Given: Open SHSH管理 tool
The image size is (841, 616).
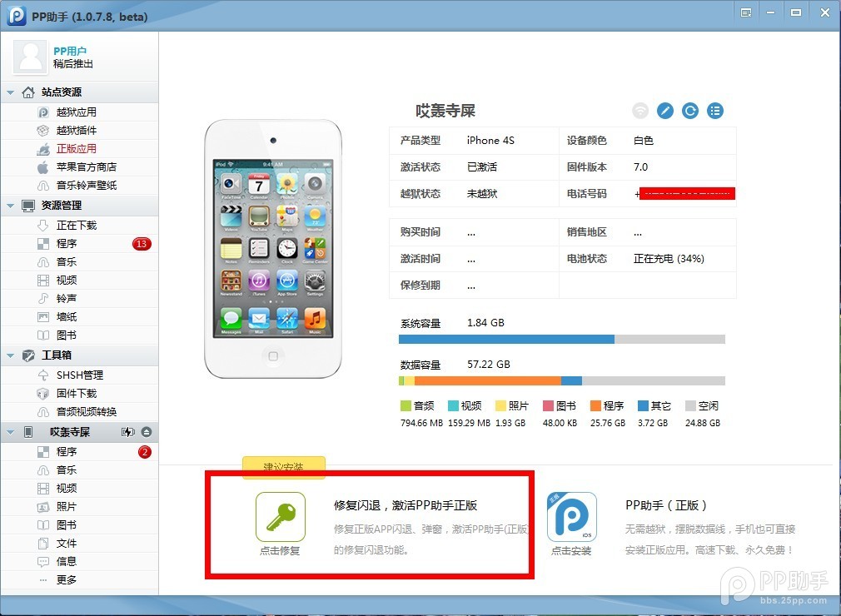Looking at the screenshot, I should 79,375.
